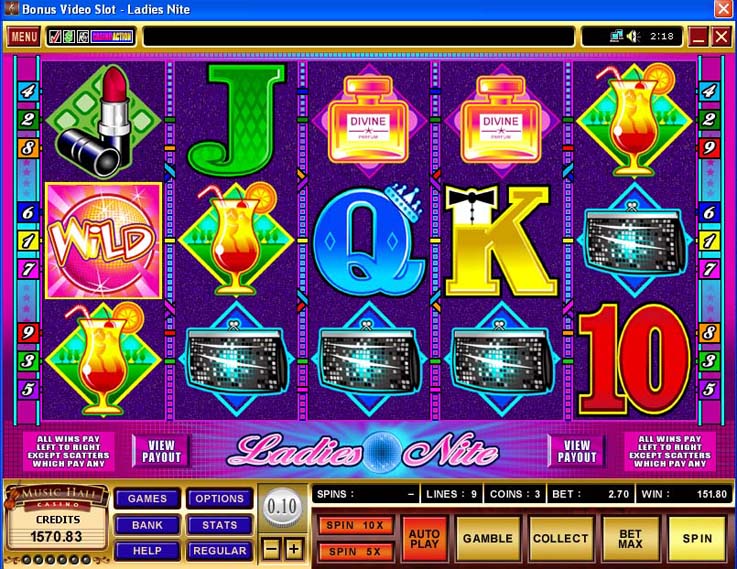Click the Spin 10X button
737x569 pixels.
355,525
